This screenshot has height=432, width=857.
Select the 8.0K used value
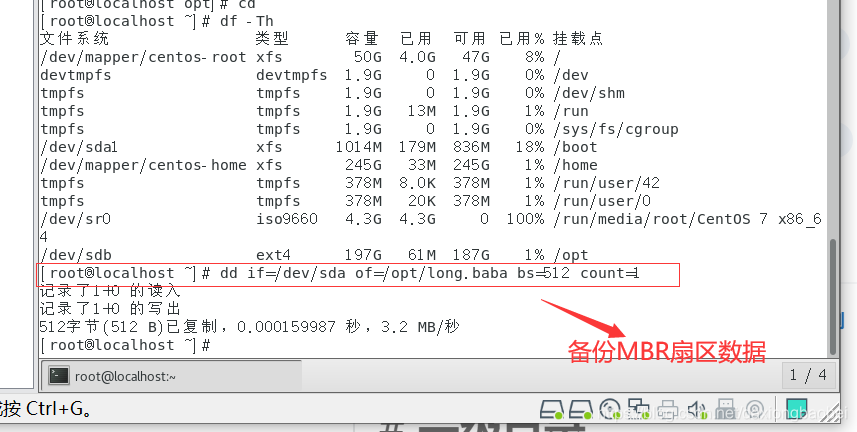pos(418,183)
